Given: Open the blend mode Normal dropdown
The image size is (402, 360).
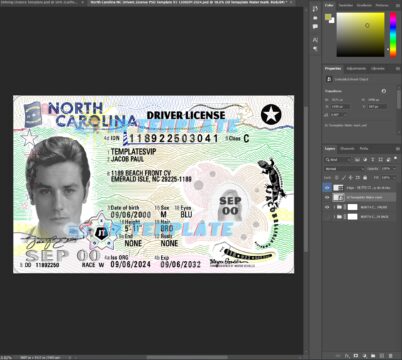Looking at the screenshot, I should 344,169.
